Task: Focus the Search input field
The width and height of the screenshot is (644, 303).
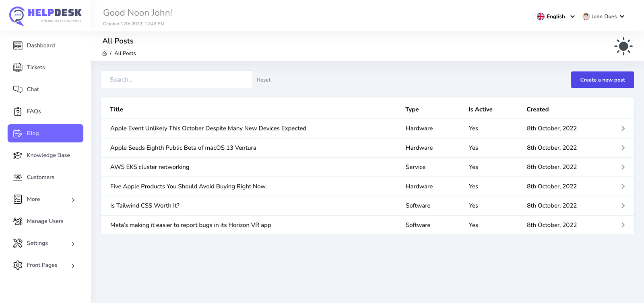Action: (176, 80)
